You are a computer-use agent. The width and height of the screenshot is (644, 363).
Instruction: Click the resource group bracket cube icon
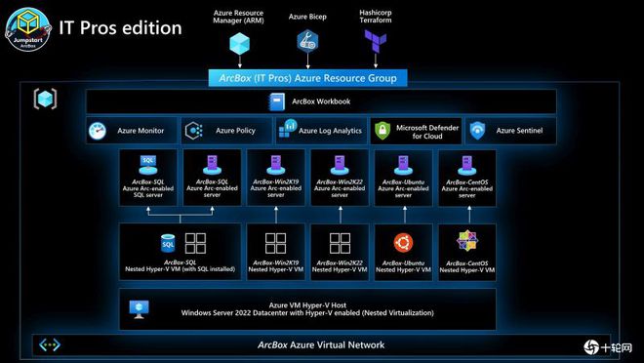[x=45, y=99]
